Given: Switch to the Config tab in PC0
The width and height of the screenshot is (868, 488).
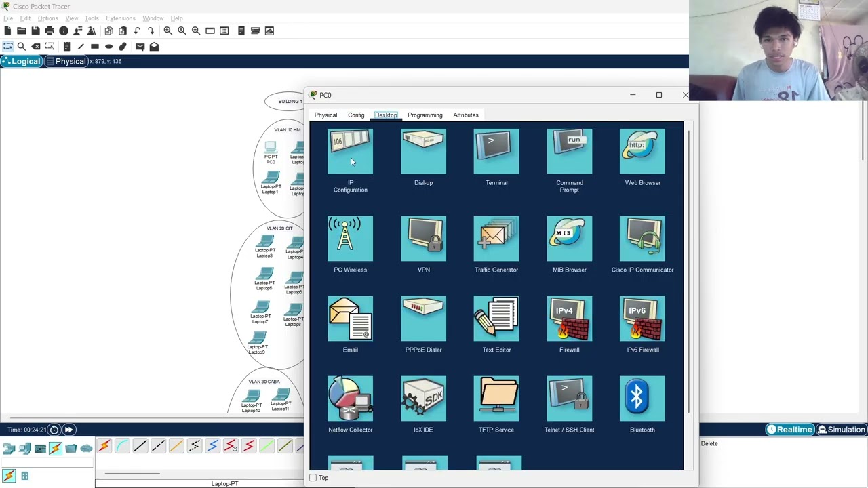Looking at the screenshot, I should coord(356,115).
